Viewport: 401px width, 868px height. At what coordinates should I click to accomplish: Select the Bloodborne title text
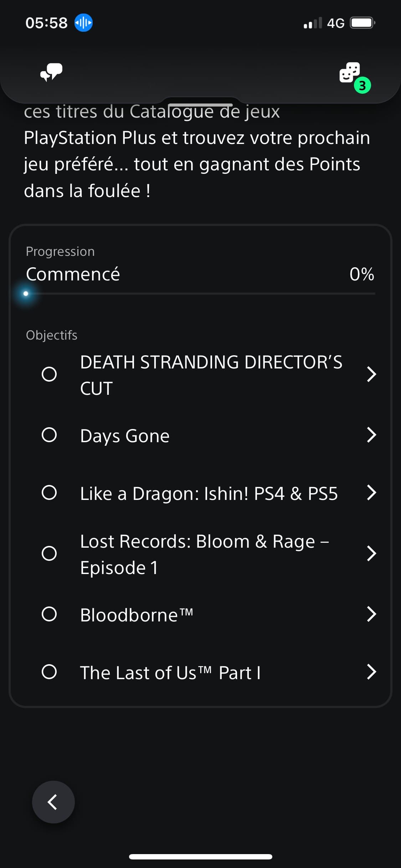[137, 615]
